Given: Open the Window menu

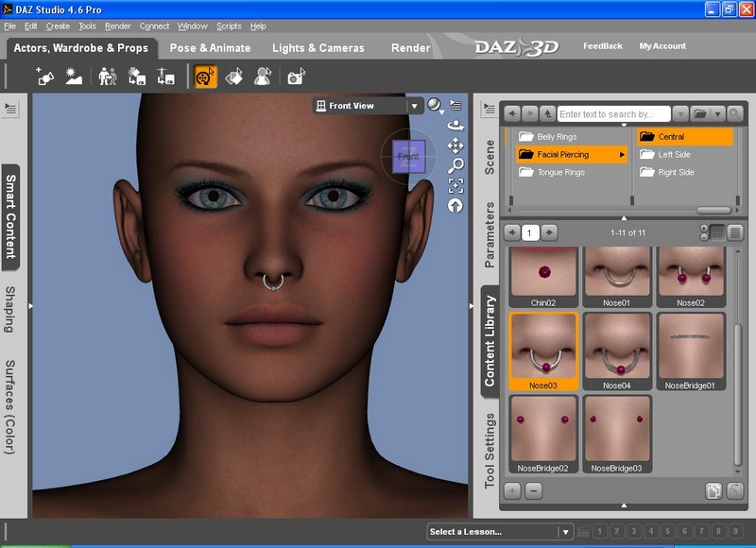Looking at the screenshot, I should (193, 26).
